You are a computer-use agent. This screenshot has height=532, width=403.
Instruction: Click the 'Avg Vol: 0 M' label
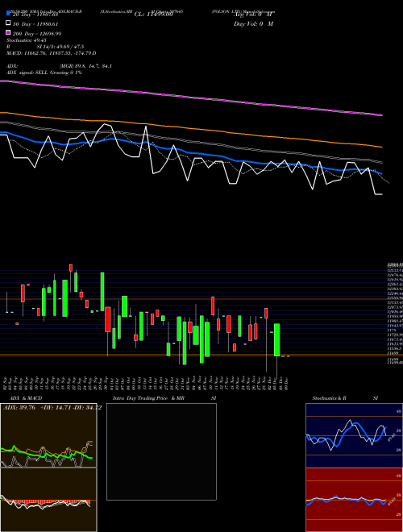click(253, 15)
